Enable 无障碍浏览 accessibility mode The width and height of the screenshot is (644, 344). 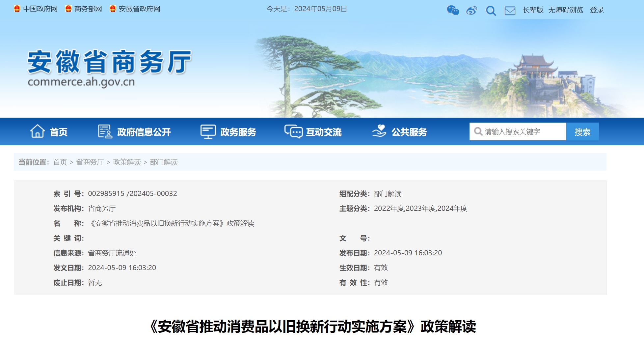565,10
